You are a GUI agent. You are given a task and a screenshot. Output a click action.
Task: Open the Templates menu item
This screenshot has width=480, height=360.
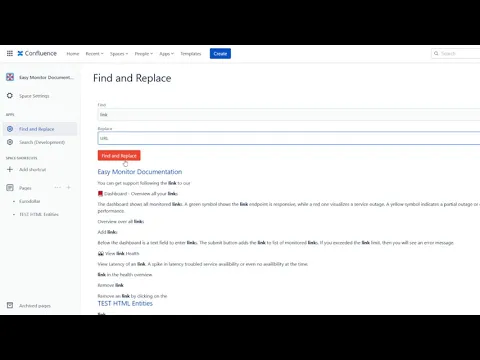point(191,54)
